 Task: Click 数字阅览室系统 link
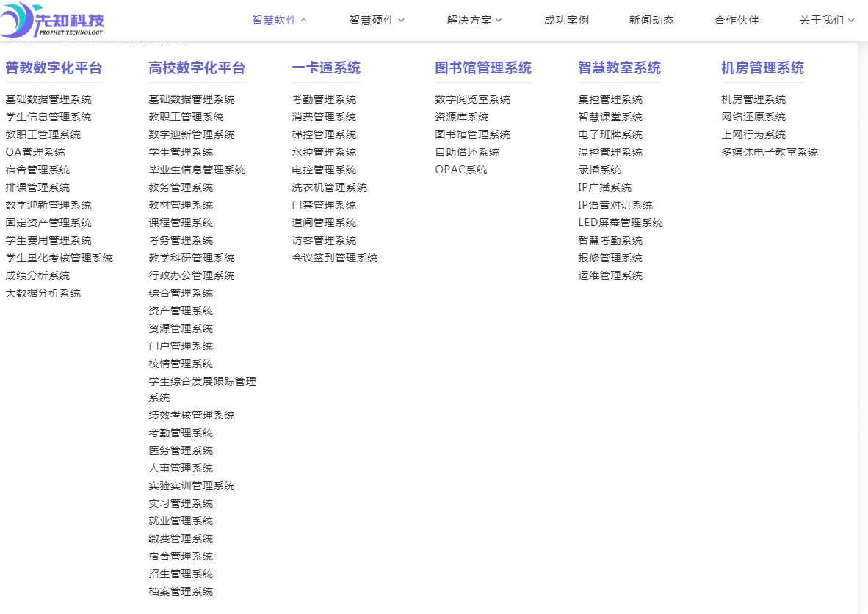[x=473, y=100]
